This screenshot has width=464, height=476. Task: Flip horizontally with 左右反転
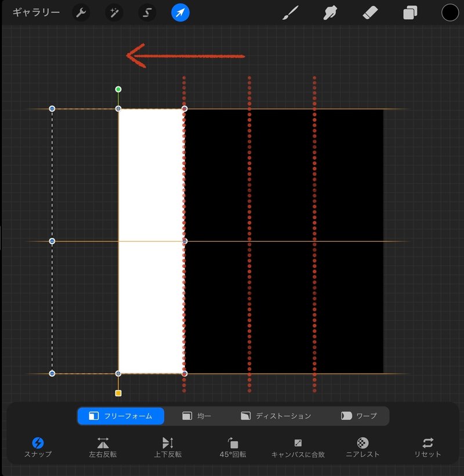pos(103,447)
